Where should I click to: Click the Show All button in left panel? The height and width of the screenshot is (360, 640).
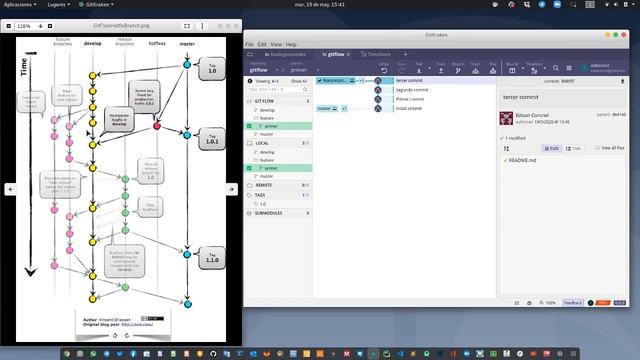tap(299, 81)
